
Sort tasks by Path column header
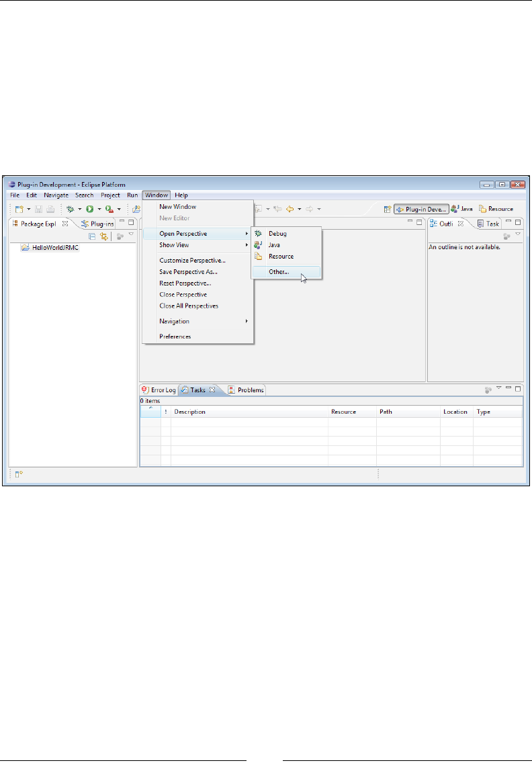click(x=408, y=412)
